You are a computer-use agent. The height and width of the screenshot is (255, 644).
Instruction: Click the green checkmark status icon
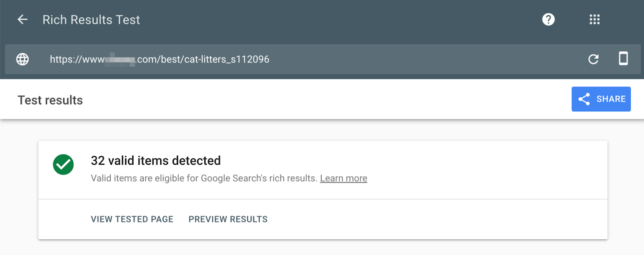[63, 165]
